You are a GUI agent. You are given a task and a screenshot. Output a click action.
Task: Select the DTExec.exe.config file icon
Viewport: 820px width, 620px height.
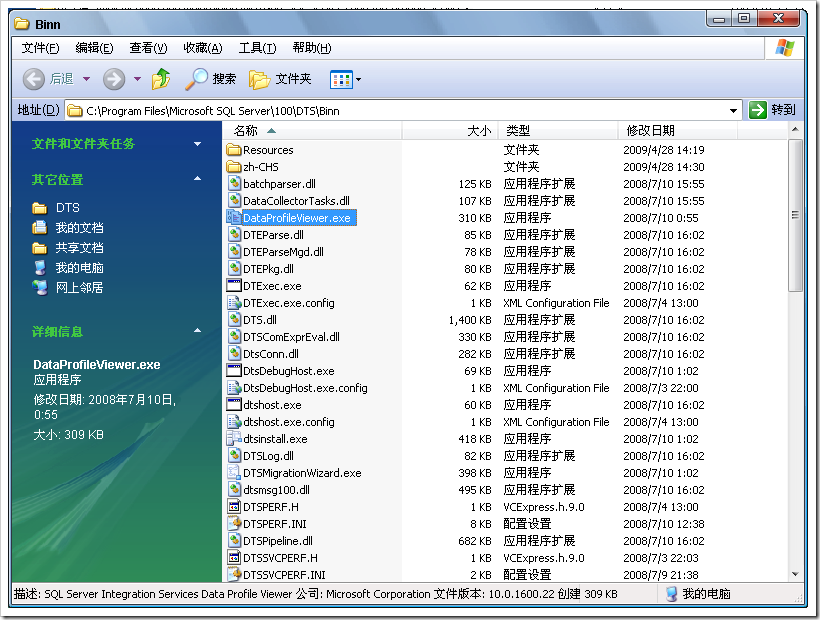234,303
